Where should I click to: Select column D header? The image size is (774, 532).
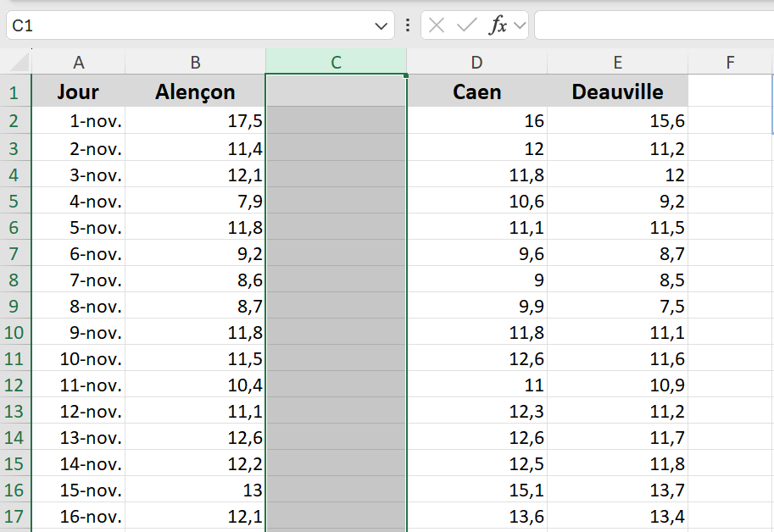click(x=476, y=62)
